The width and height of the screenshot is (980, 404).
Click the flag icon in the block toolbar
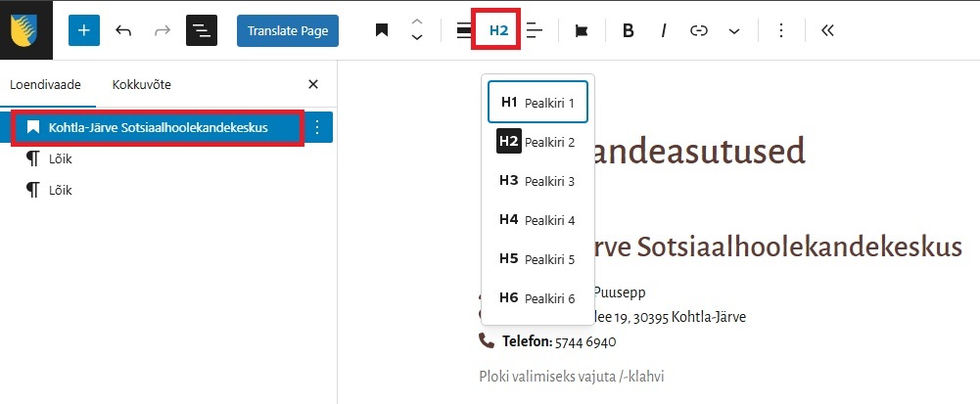582,30
